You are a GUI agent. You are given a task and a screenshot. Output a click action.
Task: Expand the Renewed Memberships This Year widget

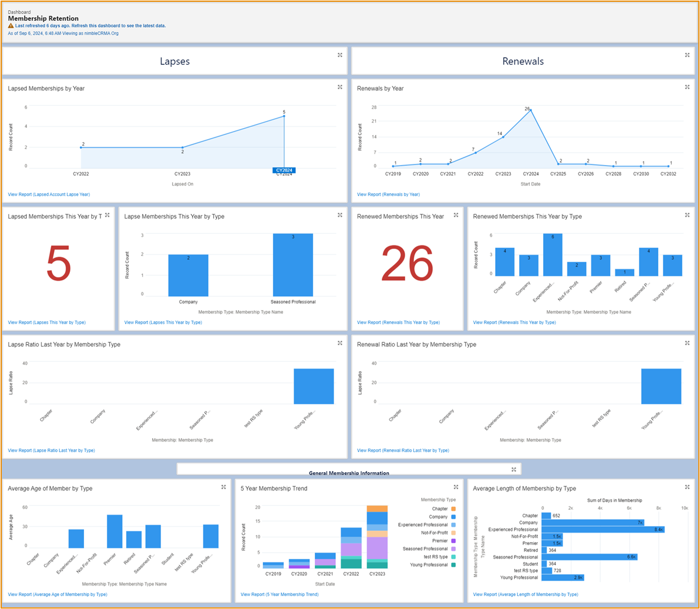456,216
